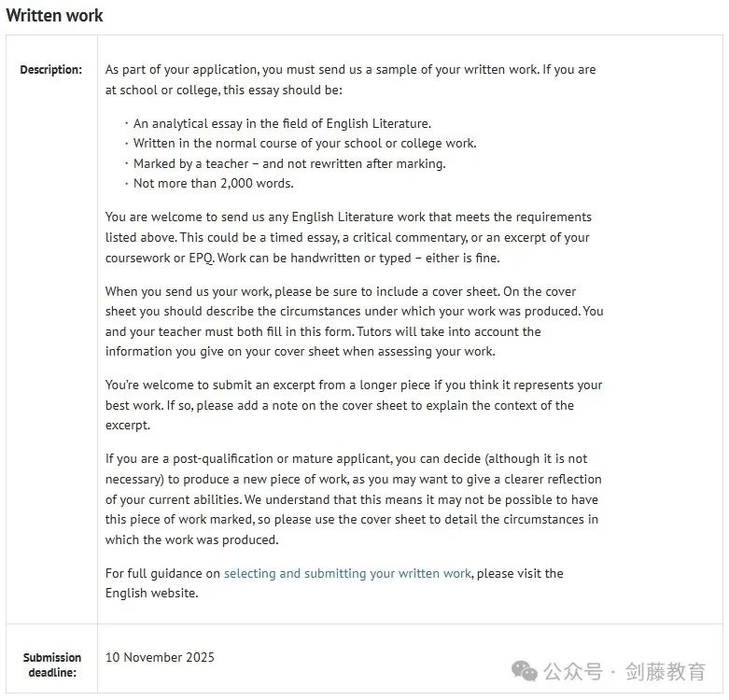Image resolution: width=729 pixels, height=700 pixels.
Task: Click the sentence mentioning coursework or EPQ
Action: click(x=347, y=247)
